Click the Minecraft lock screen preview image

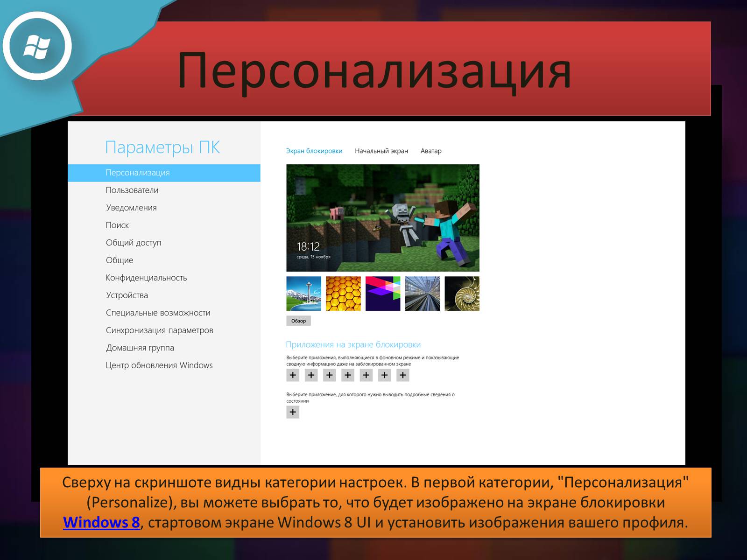coord(383,218)
